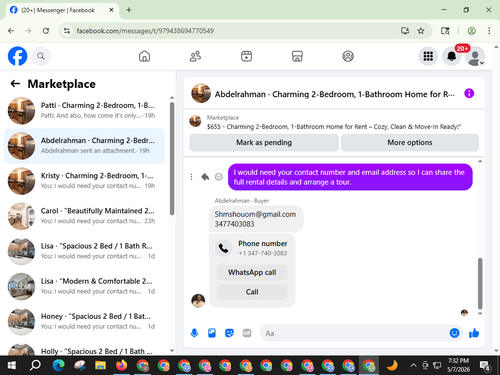Screen dimensions: 500x375
Task: Open the Facebook search icon
Action: click(41, 56)
